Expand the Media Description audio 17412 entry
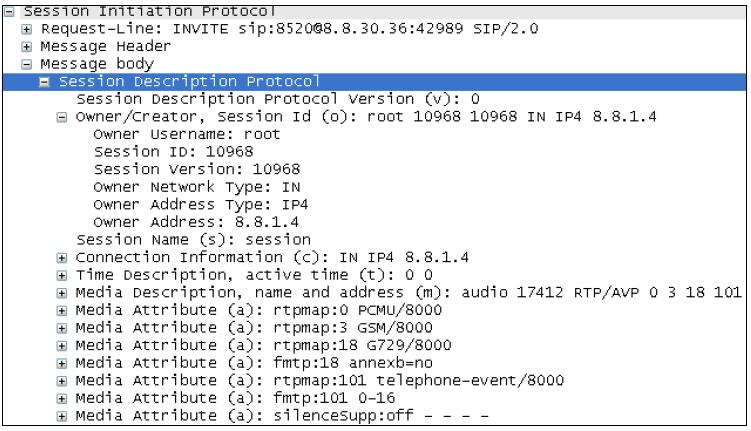The width and height of the screenshot is (751, 431). (x=62, y=292)
